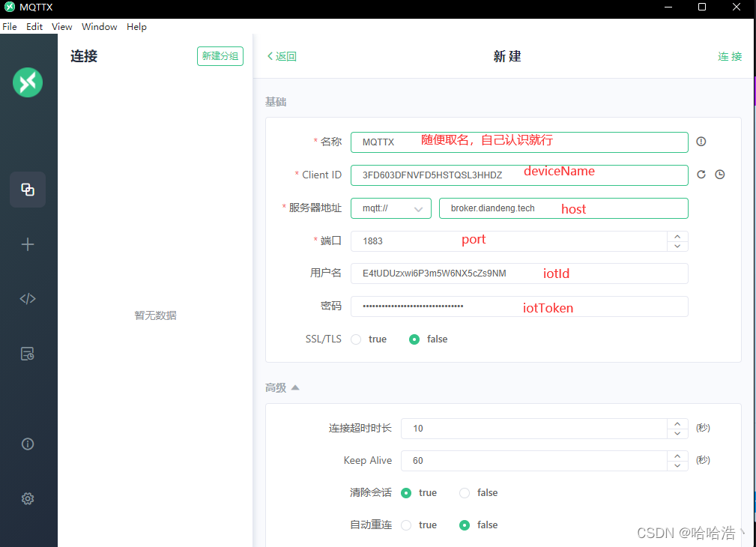Click the 新建分组 button

pyautogui.click(x=220, y=56)
